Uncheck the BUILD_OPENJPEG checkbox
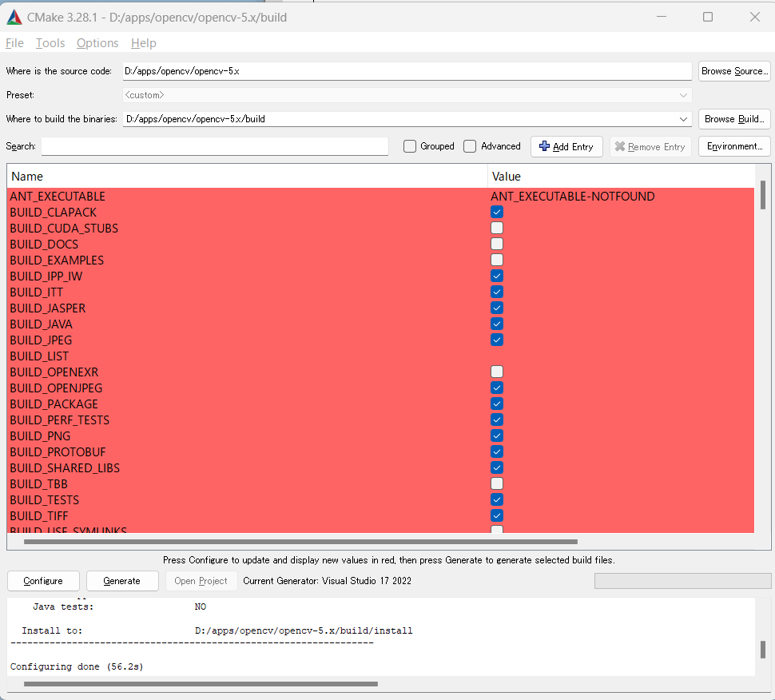This screenshot has width=775, height=700. coord(497,388)
